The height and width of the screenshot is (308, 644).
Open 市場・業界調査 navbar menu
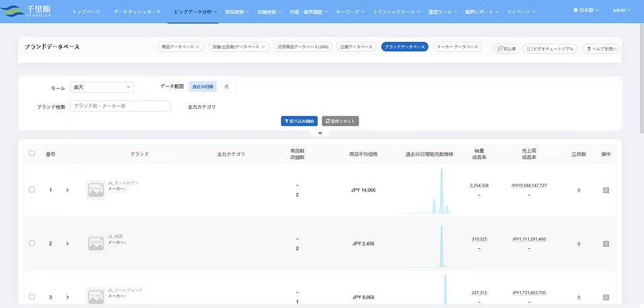coord(308,12)
